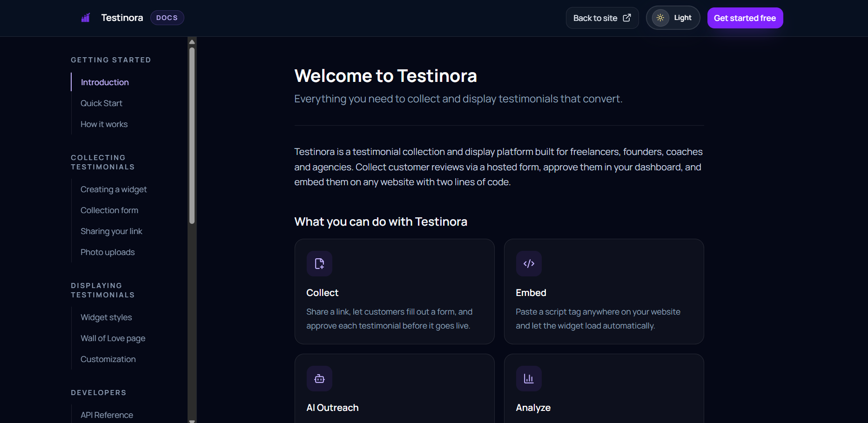Click the Testinora bar chart logo icon

pos(86,17)
